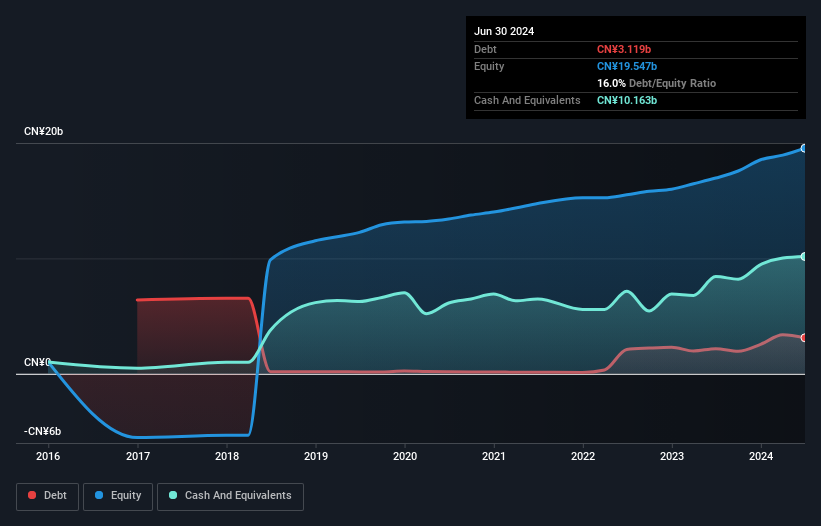Click the 2017 axis label
Screen dimensions: 821x526
click(x=138, y=456)
